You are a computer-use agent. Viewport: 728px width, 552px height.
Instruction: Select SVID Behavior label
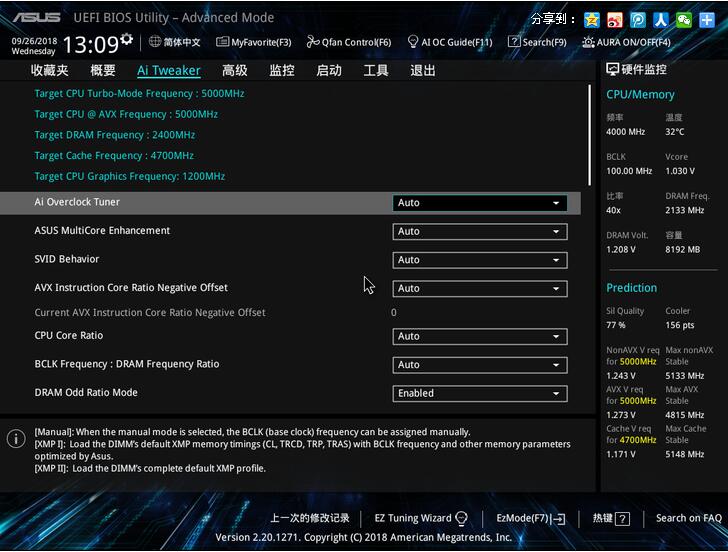click(x=67, y=259)
